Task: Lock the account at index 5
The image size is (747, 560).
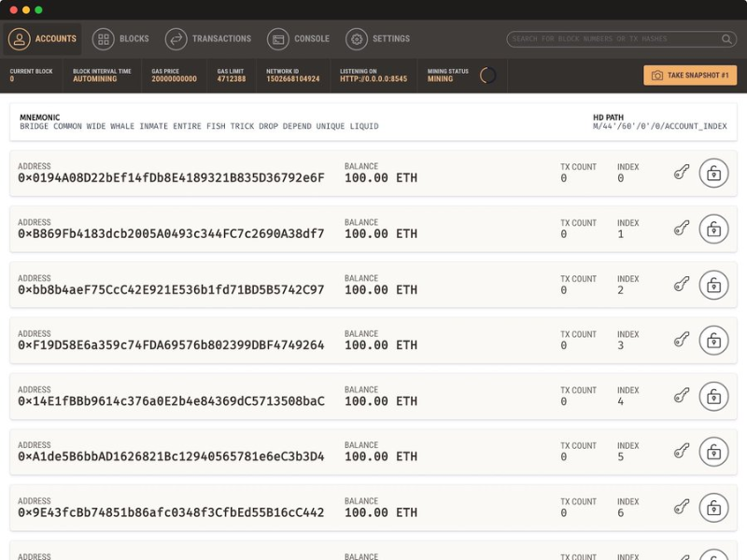Action: [x=714, y=454]
